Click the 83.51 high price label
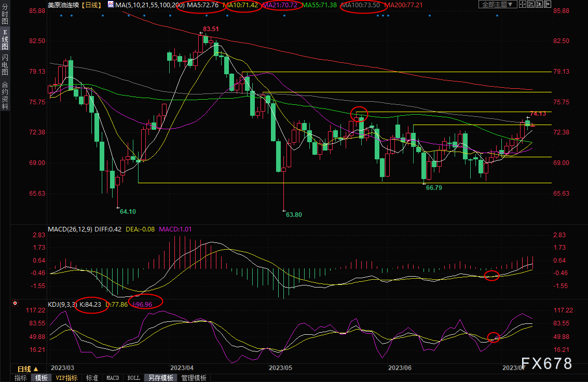Viewport: 588px width, 382px height. [211, 29]
